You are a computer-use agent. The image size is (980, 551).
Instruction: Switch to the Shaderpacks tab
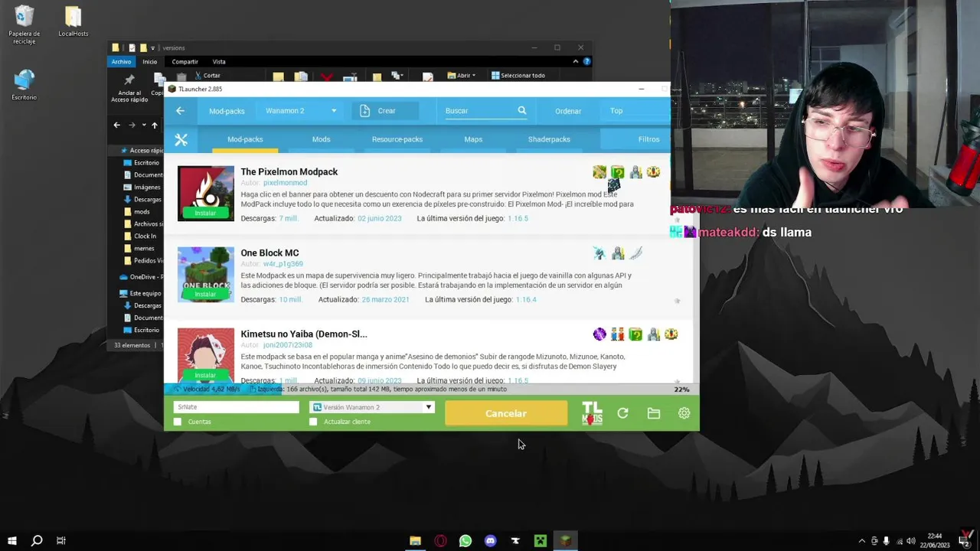(x=549, y=139)
